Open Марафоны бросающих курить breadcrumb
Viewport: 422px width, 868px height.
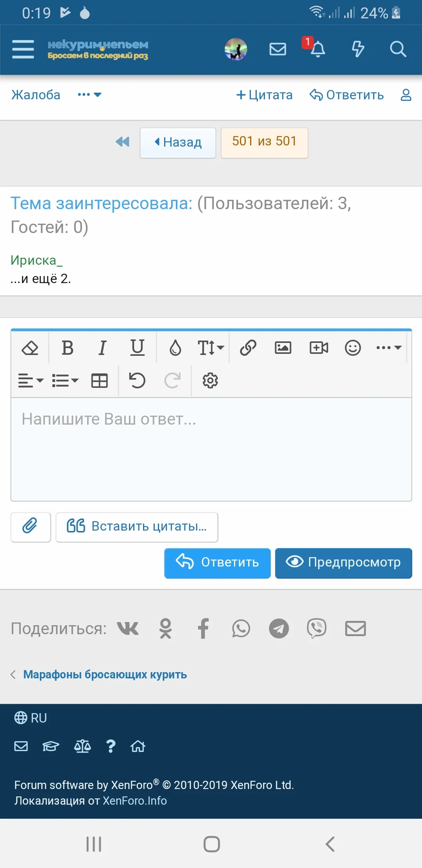[x=105, y=674]
